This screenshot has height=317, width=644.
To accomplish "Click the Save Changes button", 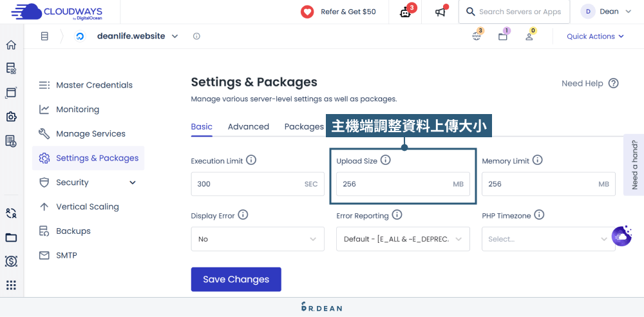I will tap(236, 280).
